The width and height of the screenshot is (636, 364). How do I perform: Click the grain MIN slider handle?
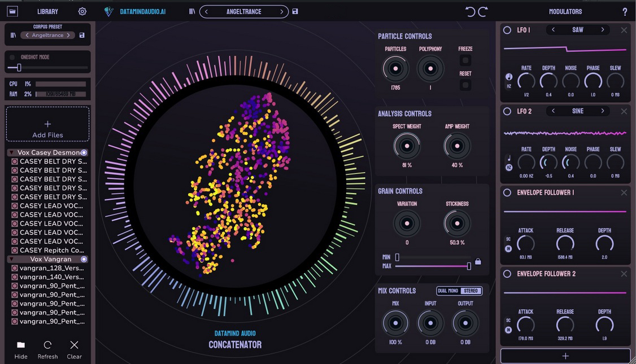coord(397,257)
